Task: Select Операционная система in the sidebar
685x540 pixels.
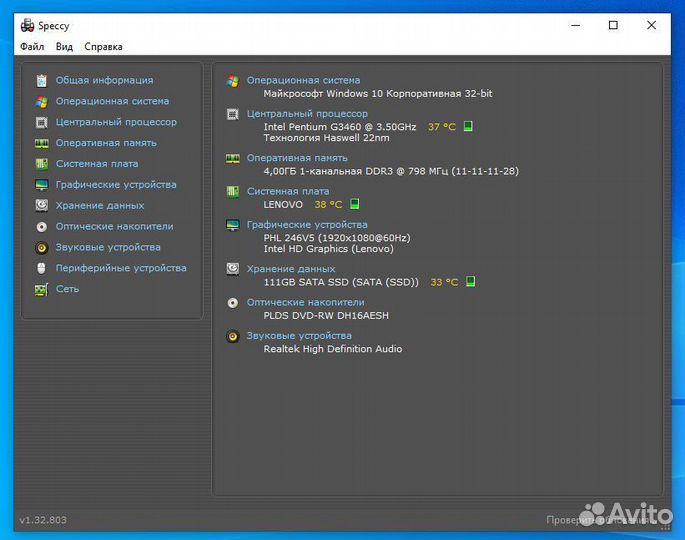Action: (112, 101)
